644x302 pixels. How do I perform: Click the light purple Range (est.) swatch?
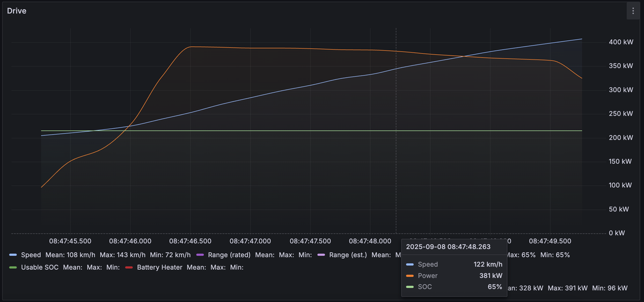(321, 255)
